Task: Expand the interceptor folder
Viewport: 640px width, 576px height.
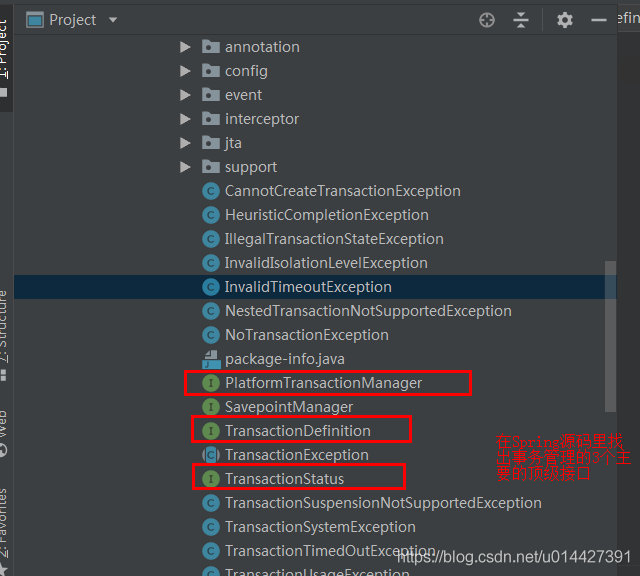Action: tap(185, 119)
